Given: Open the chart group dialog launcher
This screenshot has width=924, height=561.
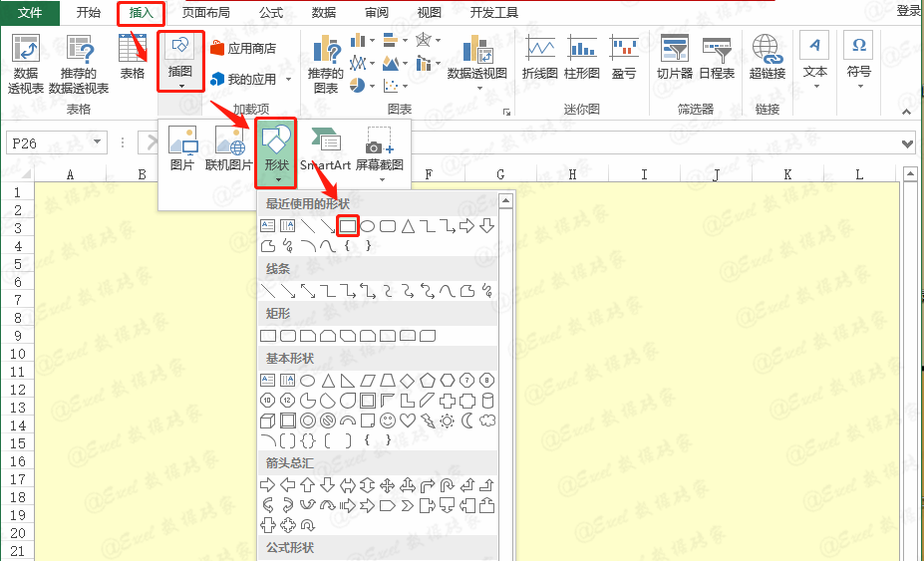Looking at the screenshot, I should [x=506, y=112].
